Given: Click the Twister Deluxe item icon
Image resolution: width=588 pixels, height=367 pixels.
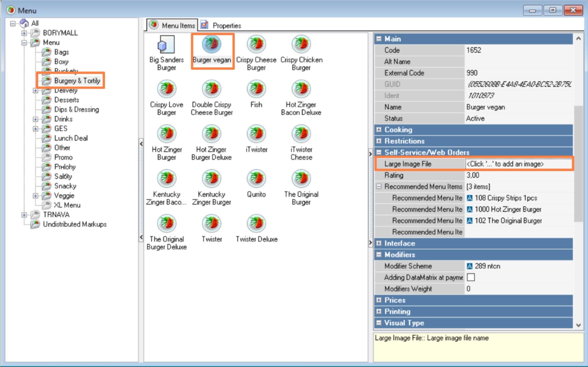Looking at the screenshot, I should 256,224.
